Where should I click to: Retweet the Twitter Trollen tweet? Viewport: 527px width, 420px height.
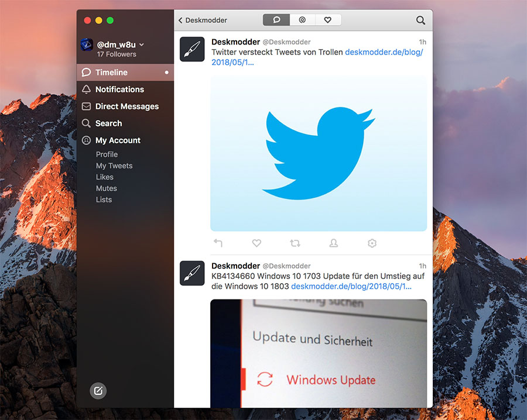click(295, 243)
